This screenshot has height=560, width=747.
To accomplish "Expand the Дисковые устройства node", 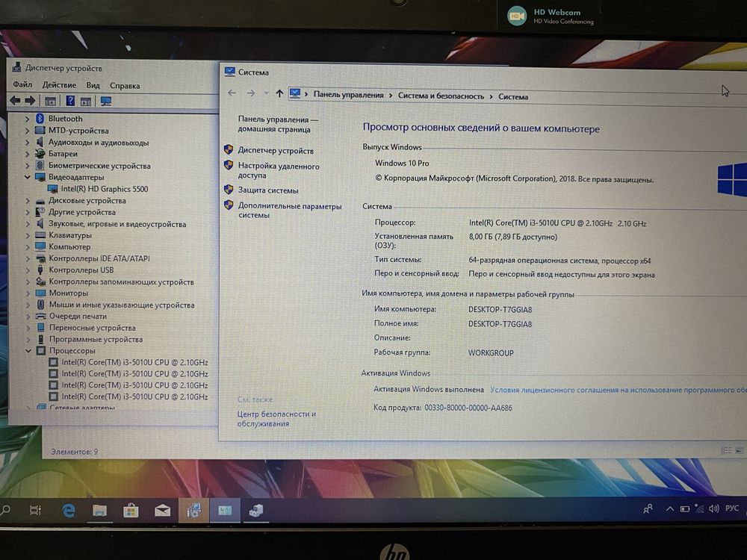I will click(x=28, y=200).
